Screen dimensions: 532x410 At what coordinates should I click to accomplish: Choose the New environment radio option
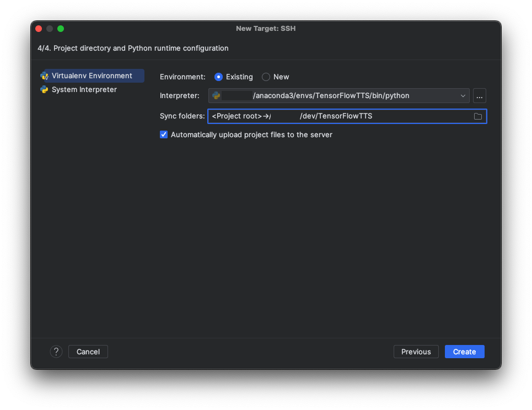click(266, 77)
